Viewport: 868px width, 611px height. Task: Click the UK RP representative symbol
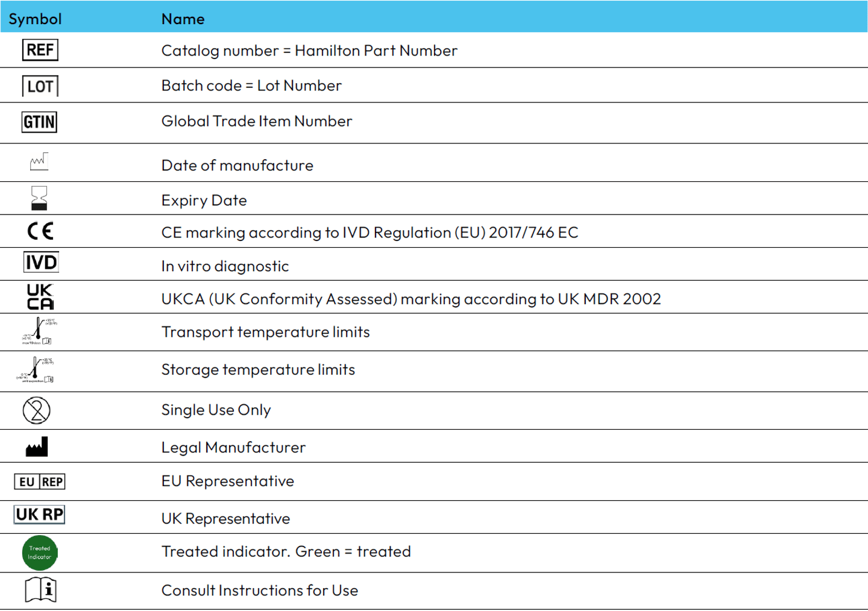point(40,515)
